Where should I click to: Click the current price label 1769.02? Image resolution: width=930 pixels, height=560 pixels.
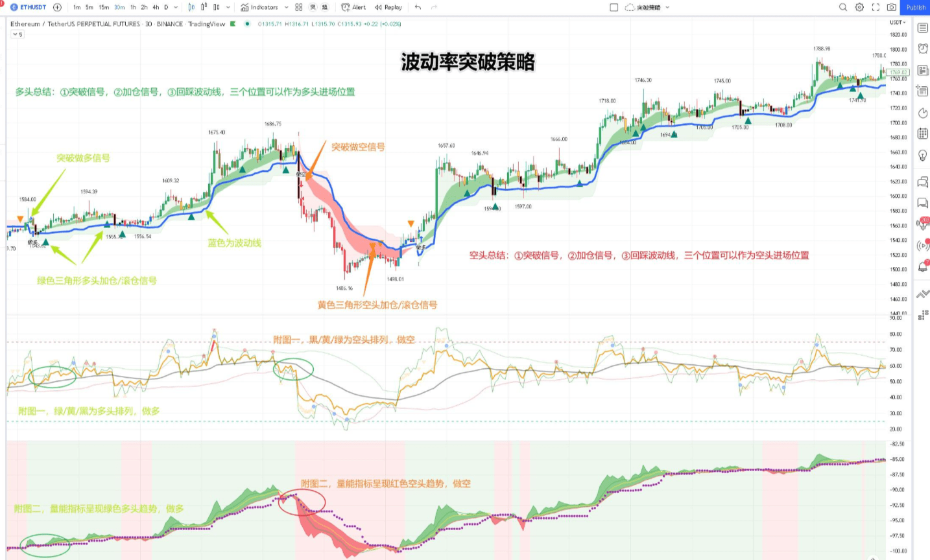click(899, 72)
